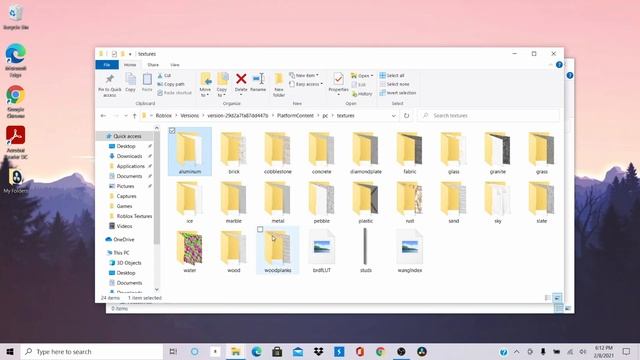Screen dimensions: 640x360
Task: Open the Quick Access Toolbar customize dropdown
Action: tap(130, 54)
